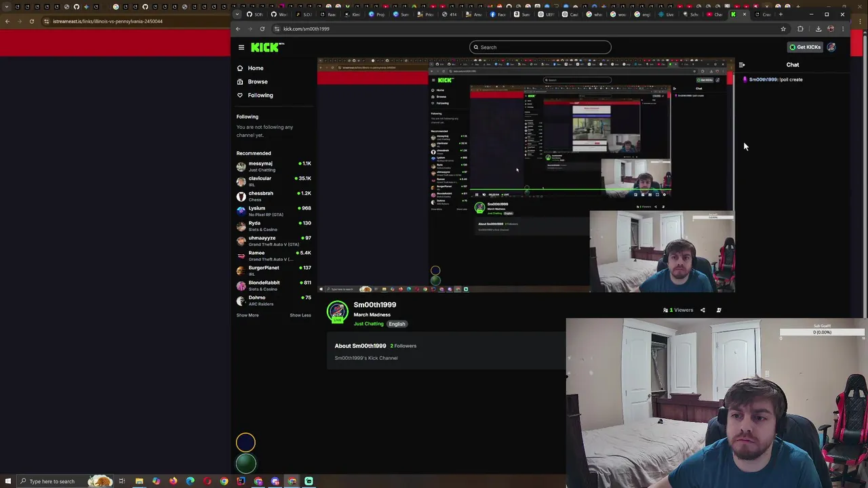Click Show More under Recommended
Viewport: 868px width, 488px height.
click(x=248, y=315)
